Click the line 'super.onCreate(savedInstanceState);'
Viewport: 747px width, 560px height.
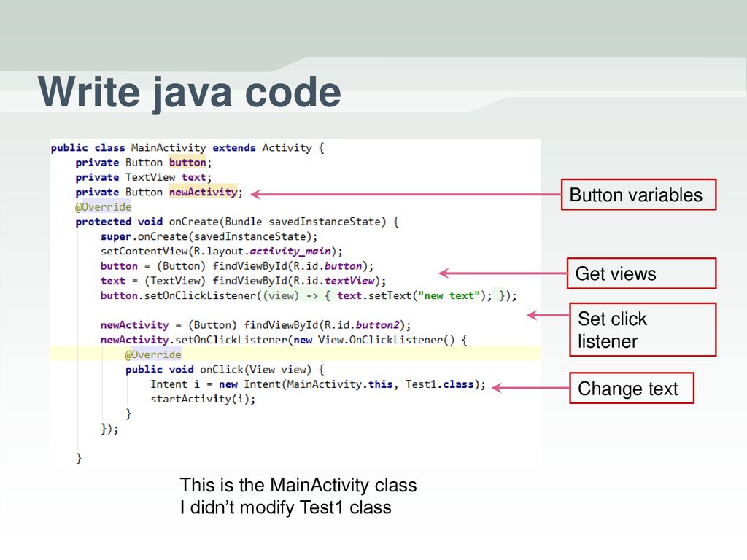[209, 237]
